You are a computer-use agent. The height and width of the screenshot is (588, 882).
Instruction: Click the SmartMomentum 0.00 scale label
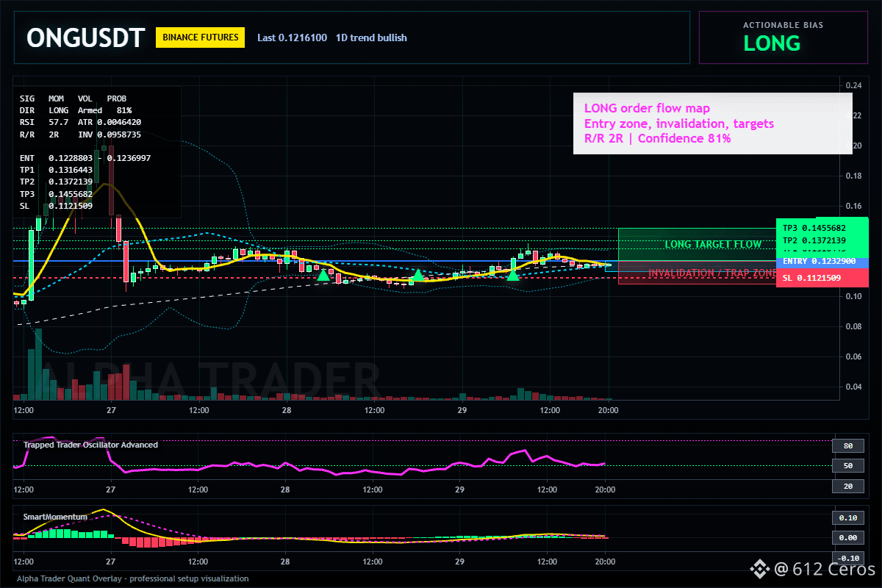pos(847,538)
